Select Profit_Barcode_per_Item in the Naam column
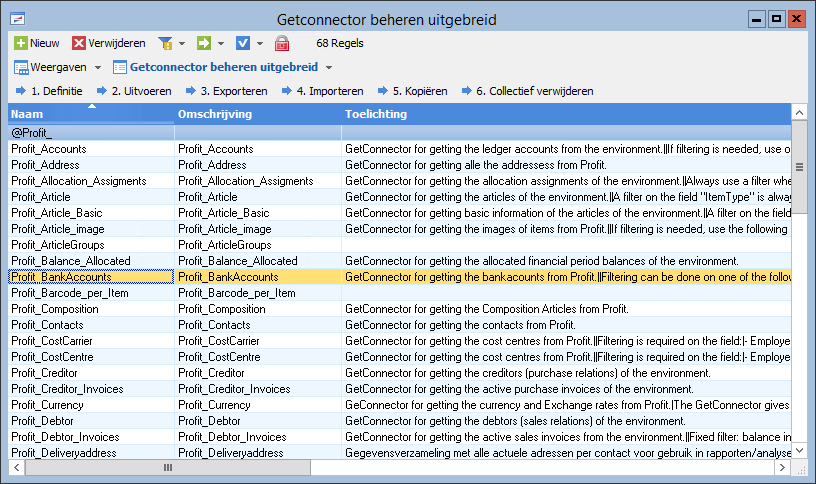This screenshot has height=484, width=816. (x=70, y=293)
